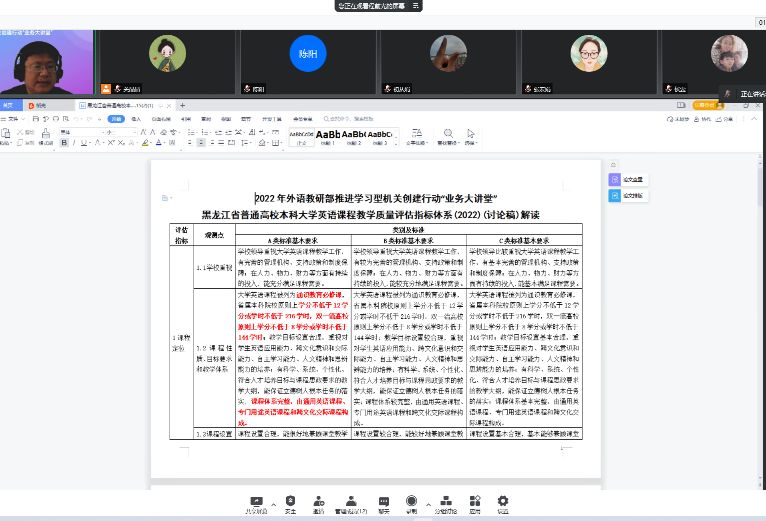Toggle Bold formatting

pos(64,143)
